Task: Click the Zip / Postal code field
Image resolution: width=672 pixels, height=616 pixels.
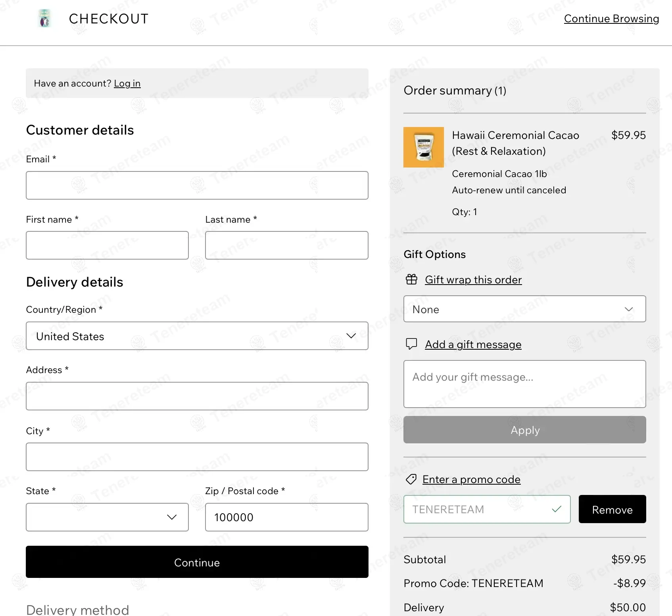Action: [286, 517]
